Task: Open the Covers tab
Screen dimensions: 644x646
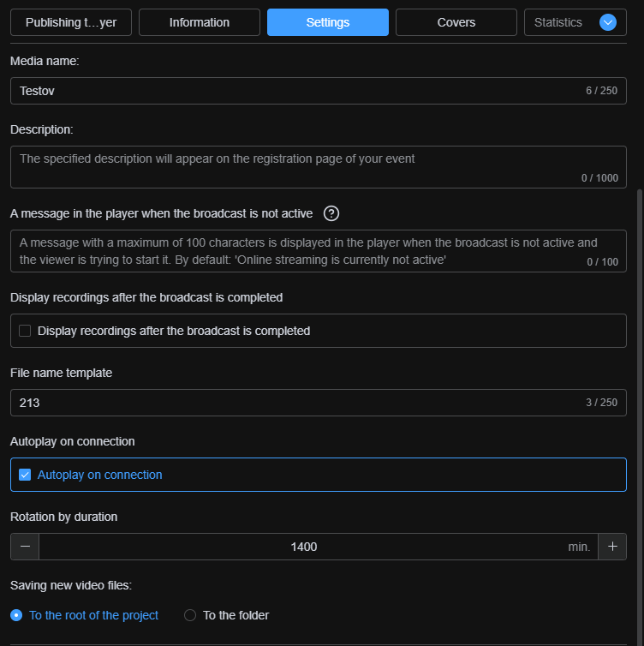Action: [x=456, y=22]
